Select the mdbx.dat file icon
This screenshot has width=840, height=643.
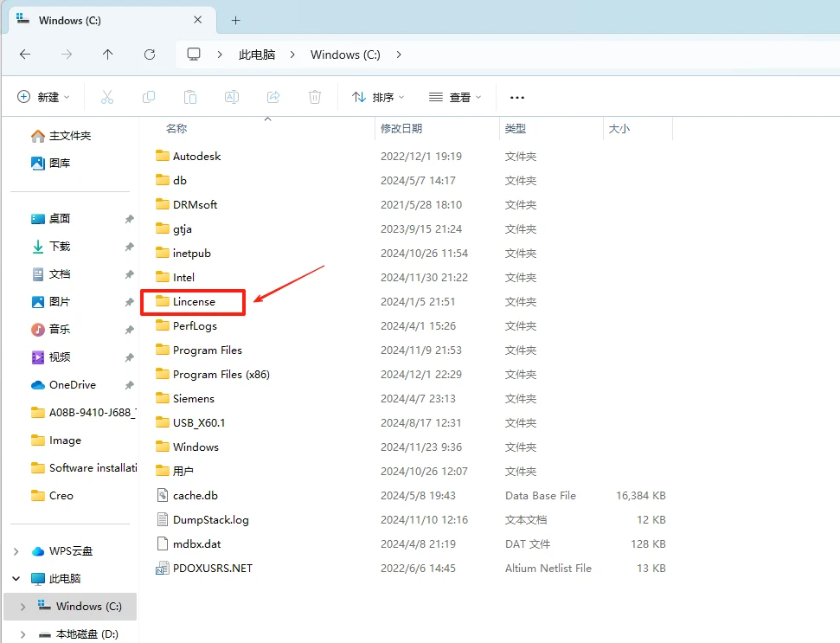(x=163, y=543)
